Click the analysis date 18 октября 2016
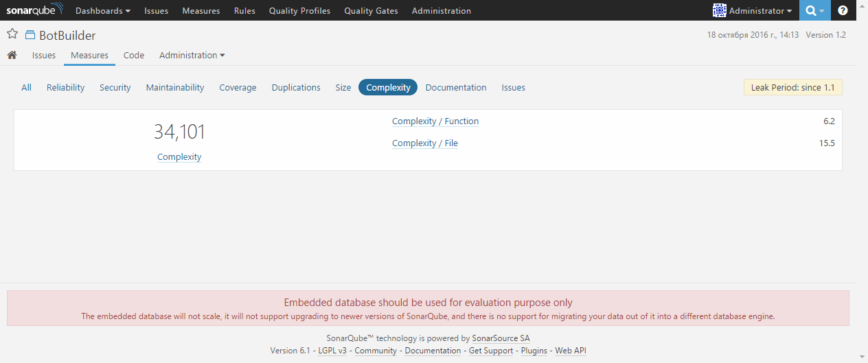 click(x=753, y=34)
